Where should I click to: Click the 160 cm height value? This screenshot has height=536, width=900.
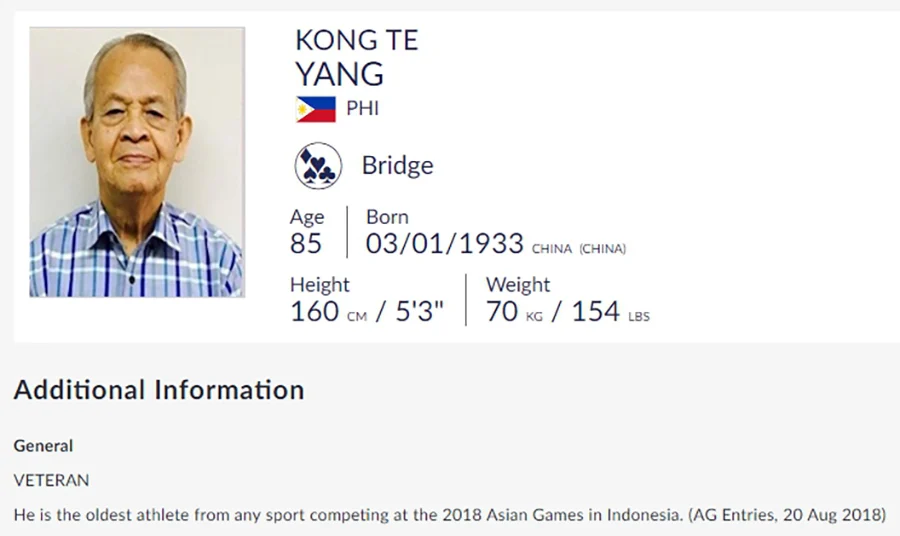(x=328, y=312)
